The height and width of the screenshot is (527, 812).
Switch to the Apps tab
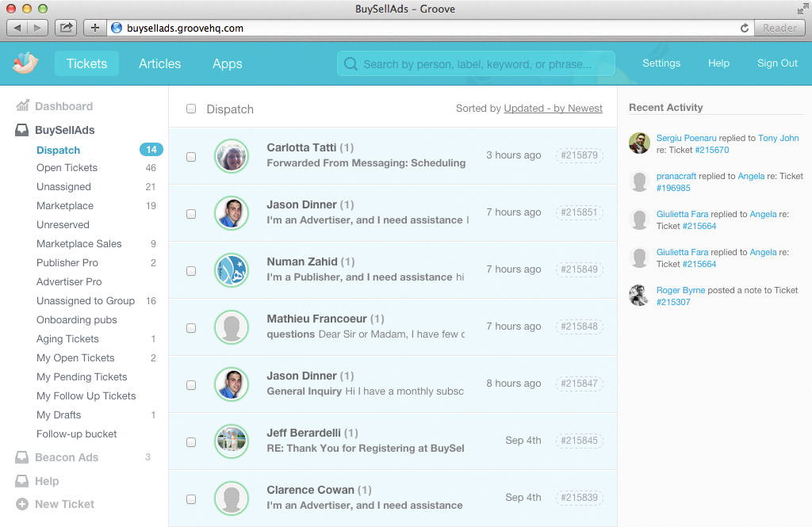[228, 63]
